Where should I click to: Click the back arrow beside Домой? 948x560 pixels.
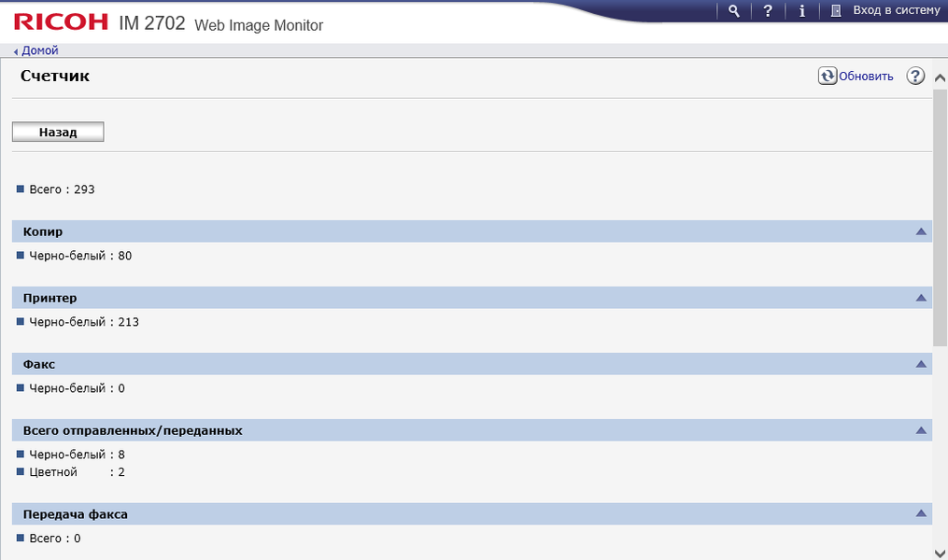16,51
